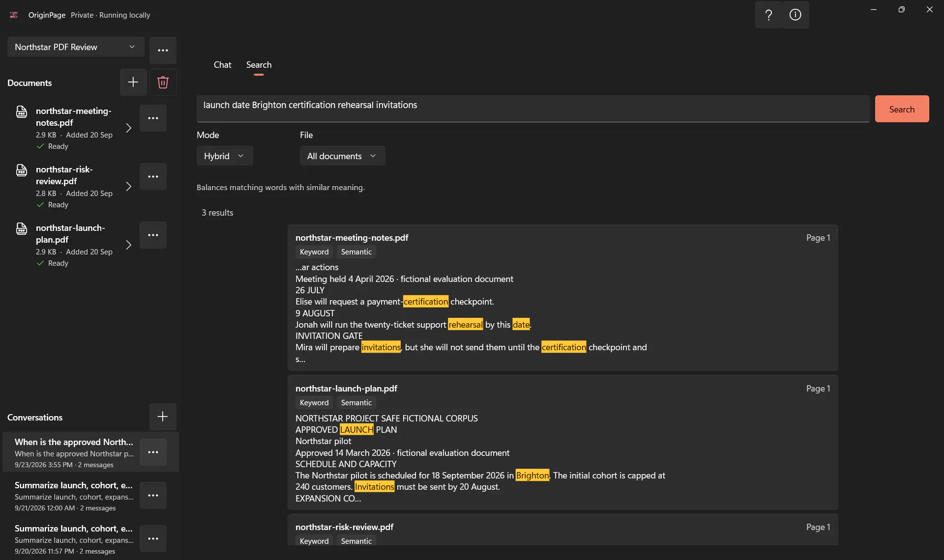The width and height of the screenshot is (944, 560).
Task: Open options for 'When is the approved North...' conversation
Action: pos(153,452)
